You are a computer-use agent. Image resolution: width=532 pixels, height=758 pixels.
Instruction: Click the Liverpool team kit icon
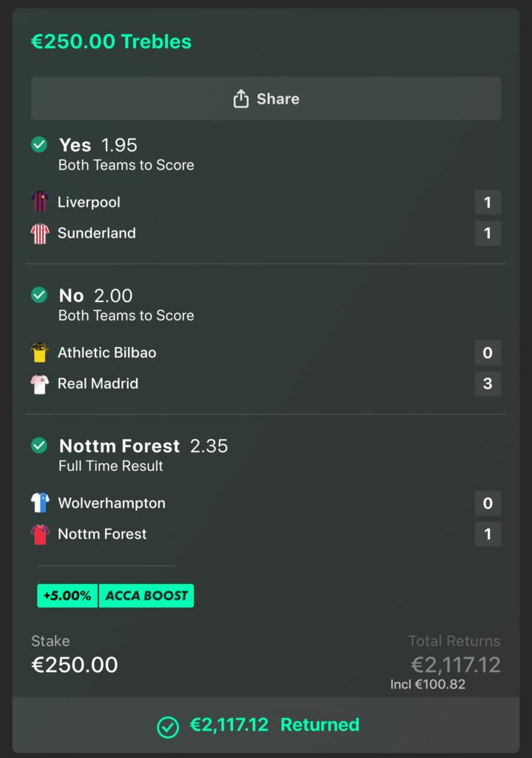(x=39, y=202)
